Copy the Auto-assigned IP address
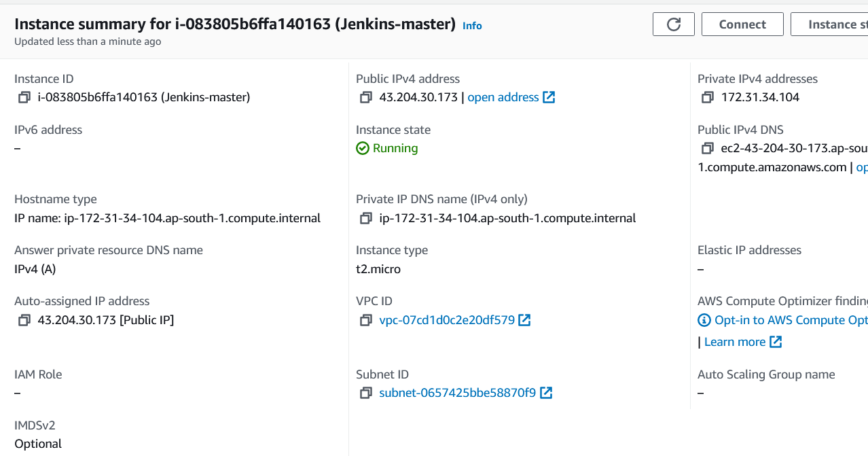 (x=24, y=320)
